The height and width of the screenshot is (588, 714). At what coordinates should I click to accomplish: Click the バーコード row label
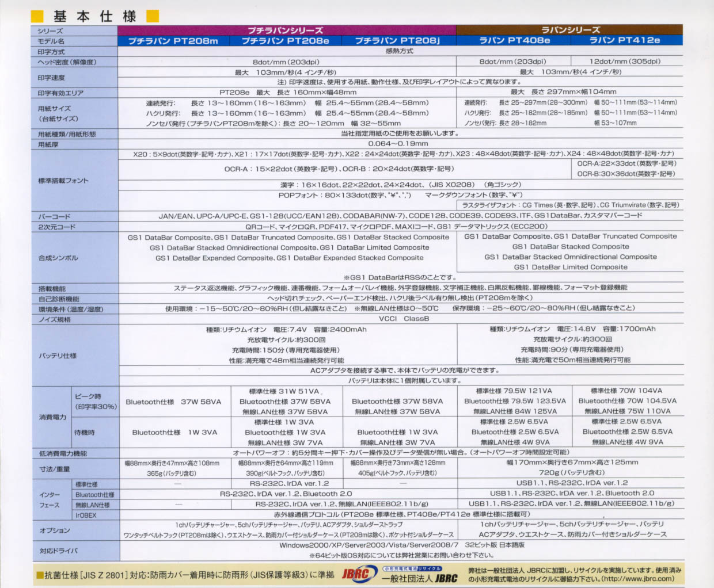[x=54, y=217]
